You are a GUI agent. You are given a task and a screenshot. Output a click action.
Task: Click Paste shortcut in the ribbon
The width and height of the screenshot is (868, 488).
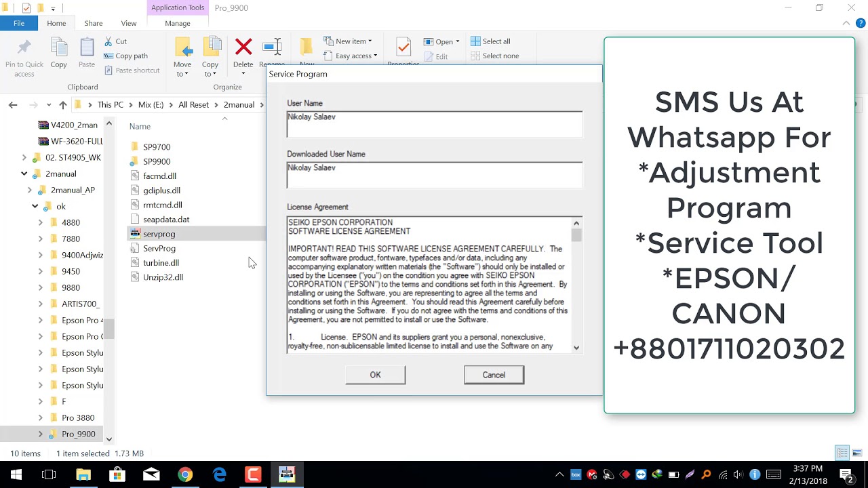click(132, 70)
